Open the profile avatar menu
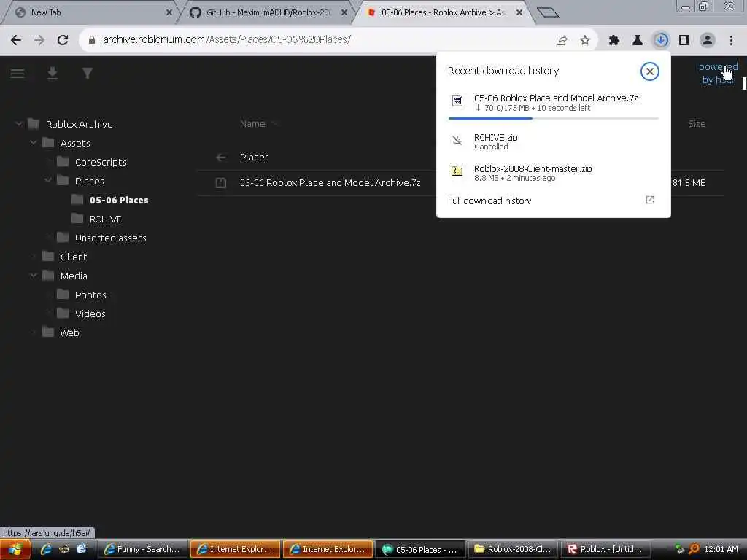 [x=708, y=40]
